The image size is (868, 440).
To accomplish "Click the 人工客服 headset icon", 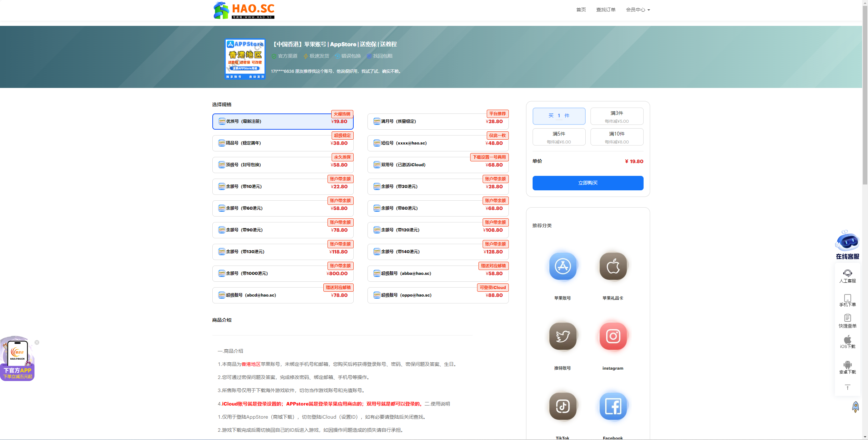I will point(847,273).
